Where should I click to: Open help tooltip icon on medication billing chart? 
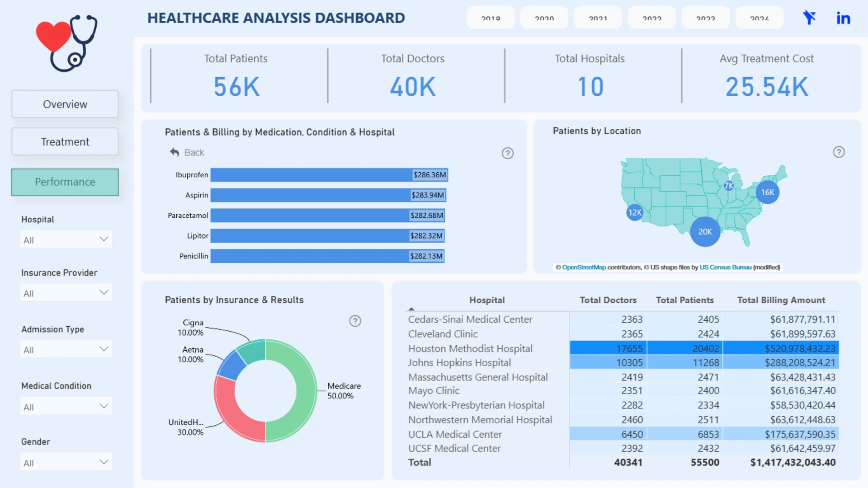[508, 153]
